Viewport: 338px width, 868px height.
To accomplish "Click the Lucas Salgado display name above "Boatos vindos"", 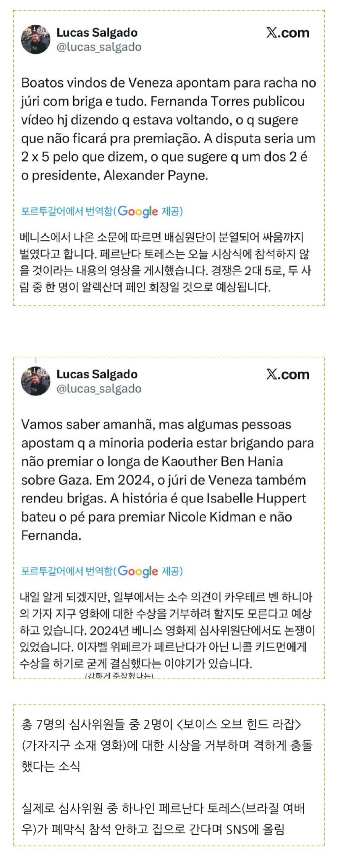I will click(97, 33).
